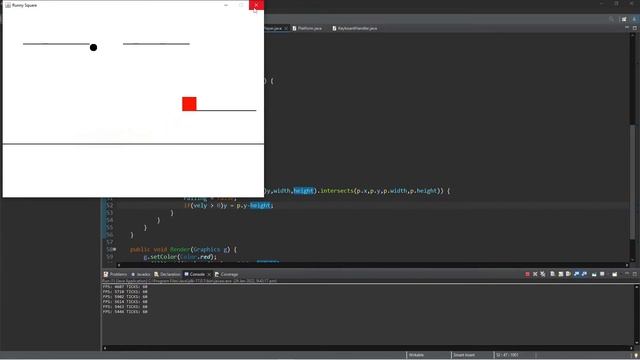Click the Console horizontal scrollbar left arrow
640x360 pixels.
pos(105,348)
